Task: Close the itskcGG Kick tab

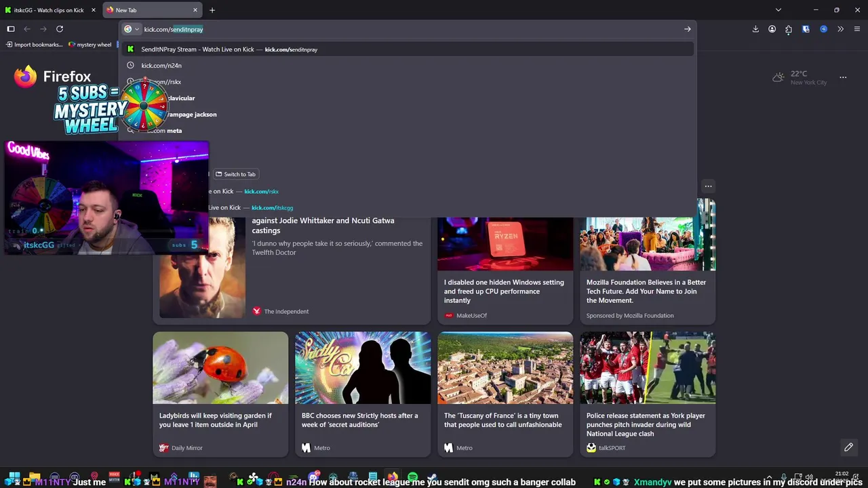Action: pos(94,10)
